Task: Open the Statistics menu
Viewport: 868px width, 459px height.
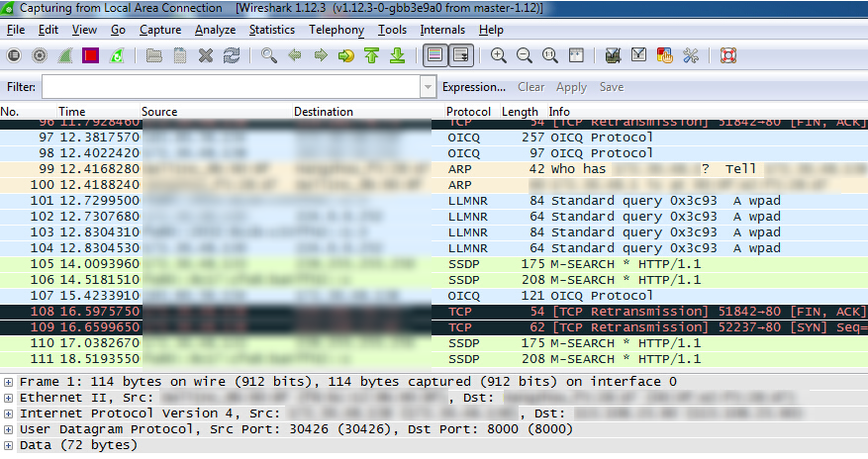Action: [x=272, y=30]
